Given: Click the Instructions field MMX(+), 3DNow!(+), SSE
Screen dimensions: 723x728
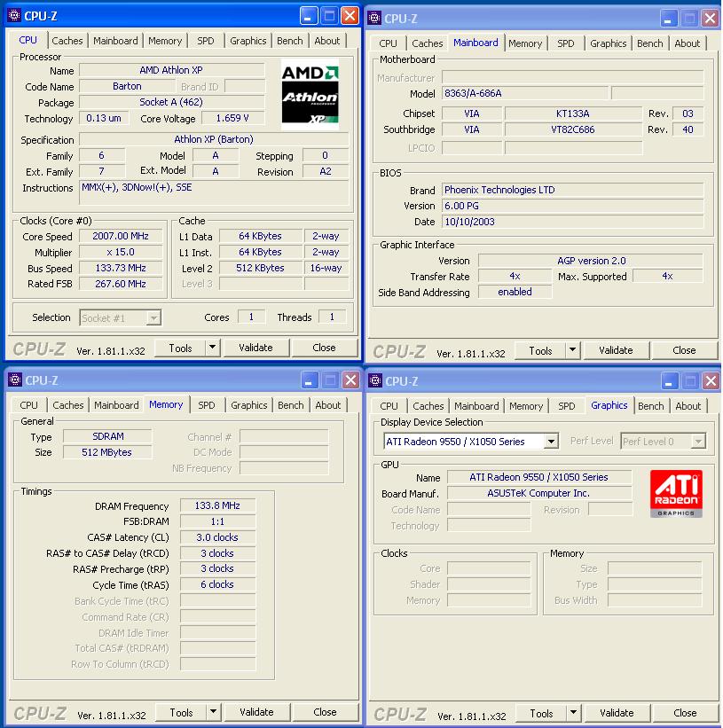Looking at the screenshot, I should (x=214, y=192).
